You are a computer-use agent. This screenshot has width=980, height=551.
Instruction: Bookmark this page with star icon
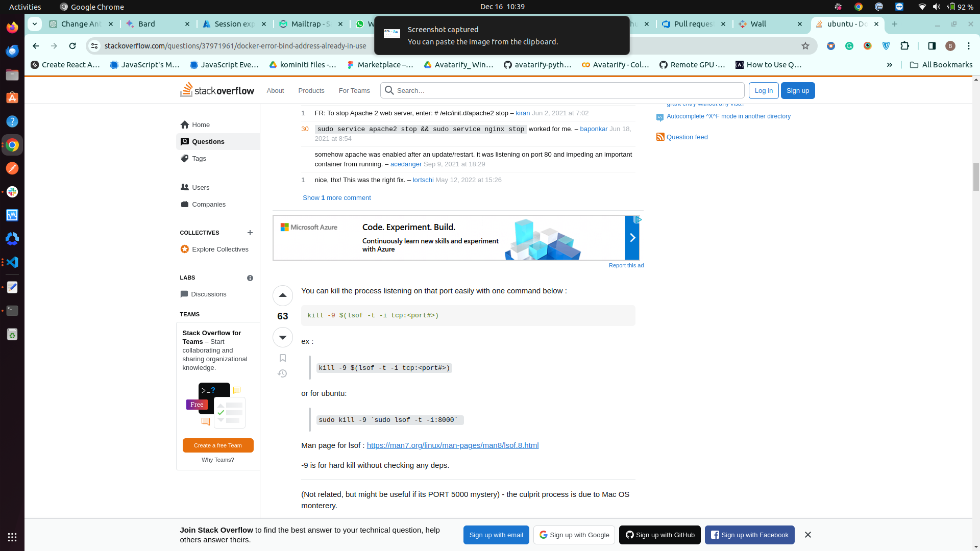coord(805,46)
